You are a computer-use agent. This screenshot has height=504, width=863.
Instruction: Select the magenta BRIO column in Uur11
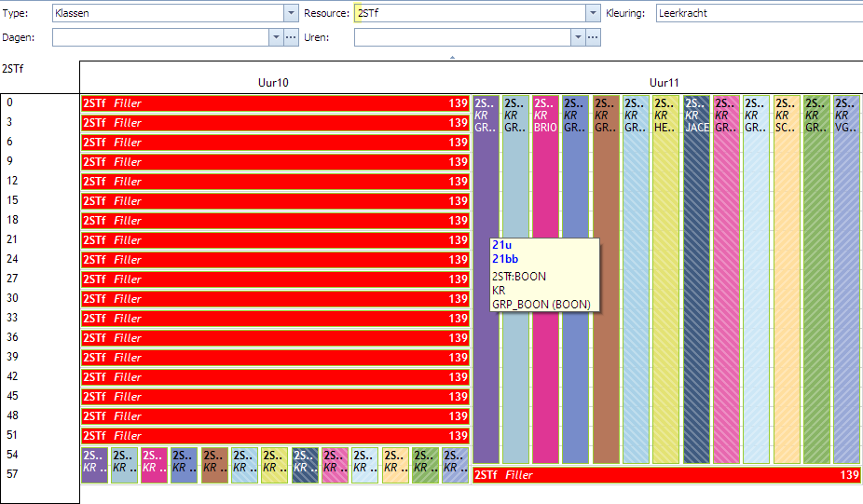coord(545,279)
